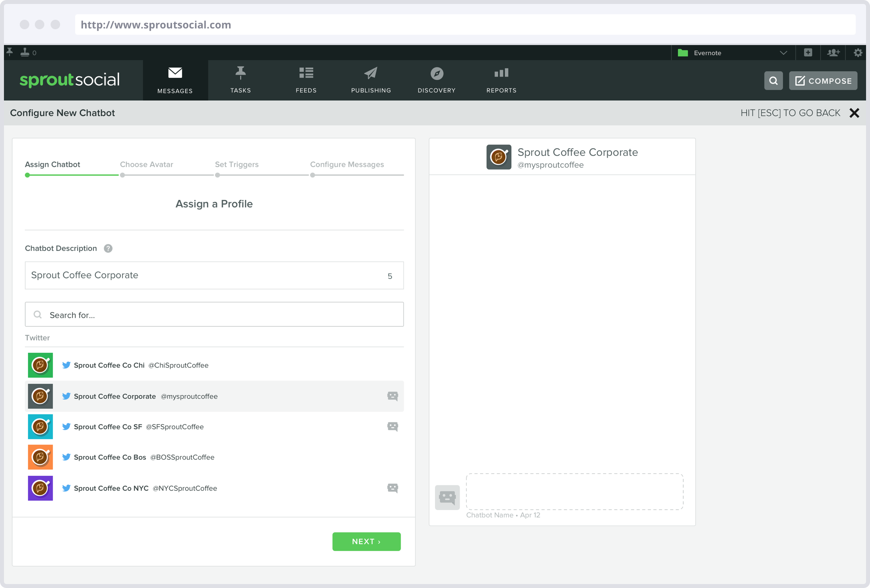
Task: Click the stamp icon next to 0
Action: tap(25, 52)
